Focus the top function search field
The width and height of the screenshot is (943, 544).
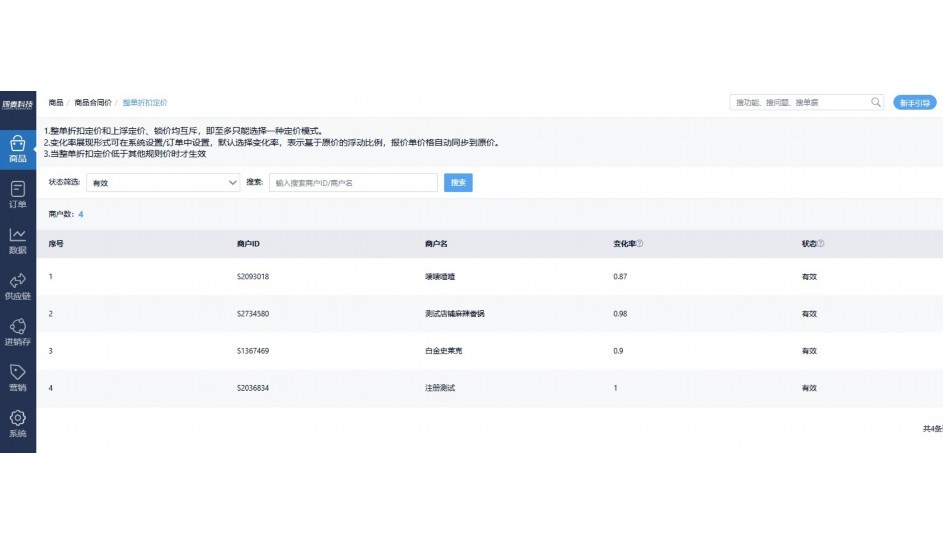(800, 102)
